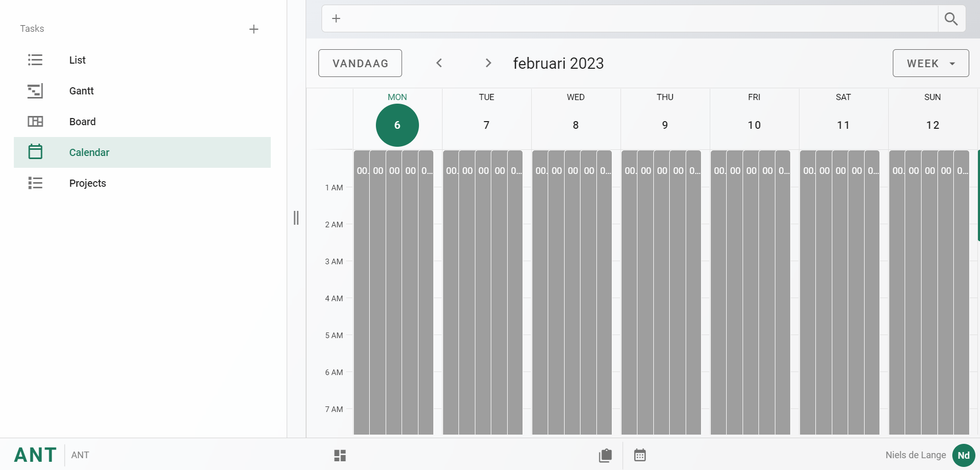980x470 pixels.
Task: Select Friday 10 in calendar header
Action: tap(754, 125)
